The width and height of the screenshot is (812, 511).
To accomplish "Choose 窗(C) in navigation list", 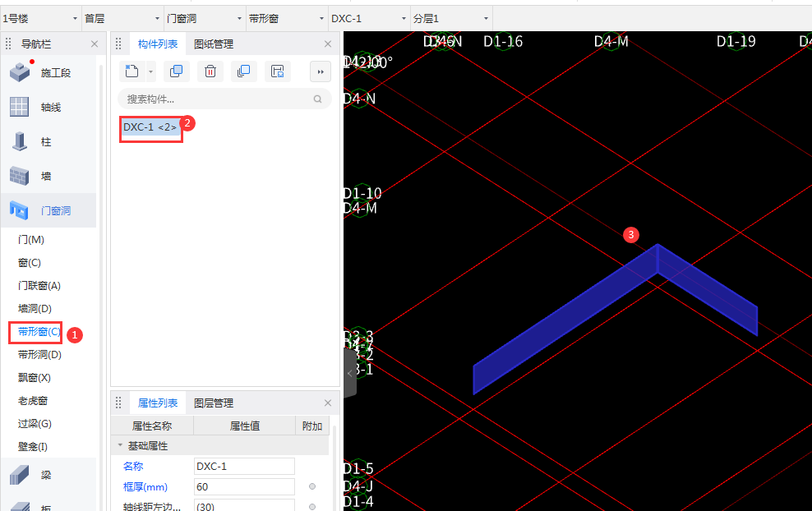I will (x=30, y=263).
